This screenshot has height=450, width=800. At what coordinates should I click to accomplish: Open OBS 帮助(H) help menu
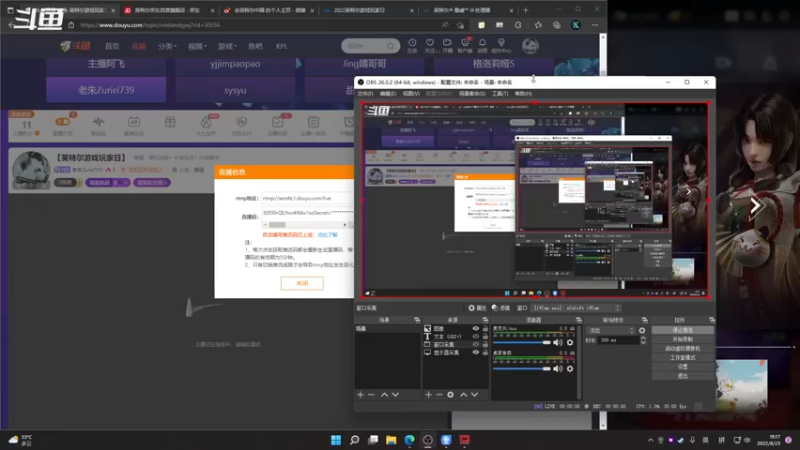[523, 93]
